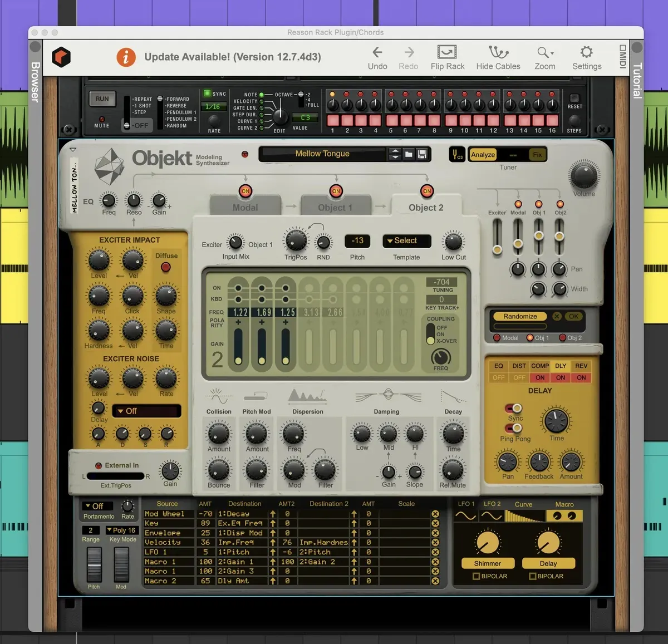Open the Select template dropdown

[406, 241]
